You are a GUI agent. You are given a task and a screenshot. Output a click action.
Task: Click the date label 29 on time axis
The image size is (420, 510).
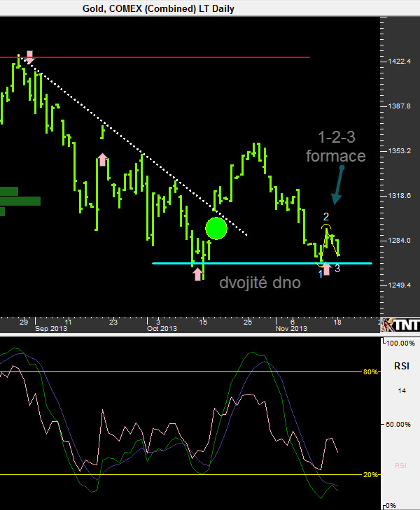tap(24, 322)
